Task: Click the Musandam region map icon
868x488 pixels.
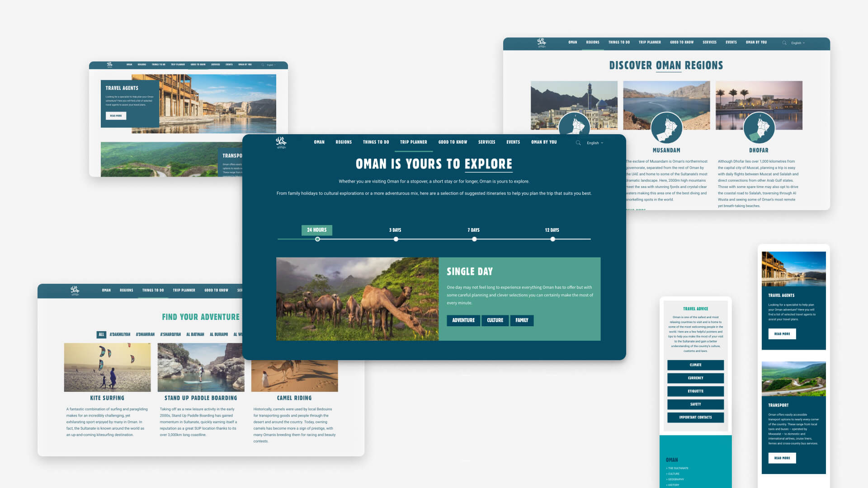Action: (x=666, y=128)
